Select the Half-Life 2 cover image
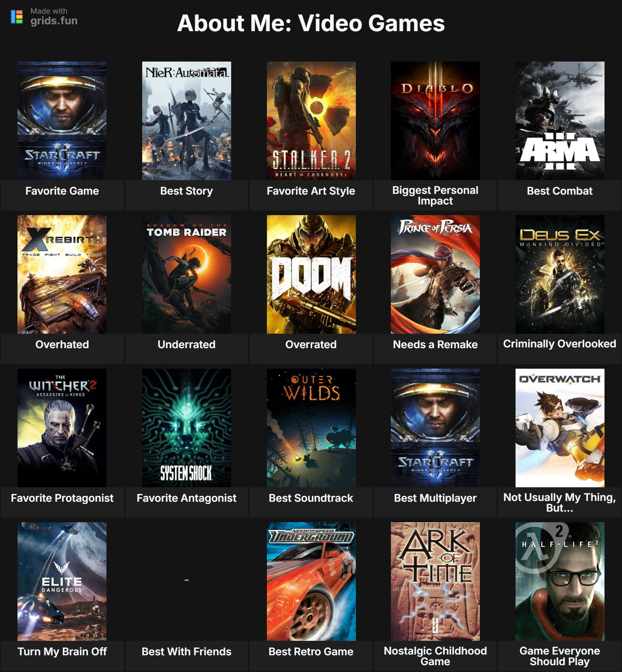 point(560,582)
